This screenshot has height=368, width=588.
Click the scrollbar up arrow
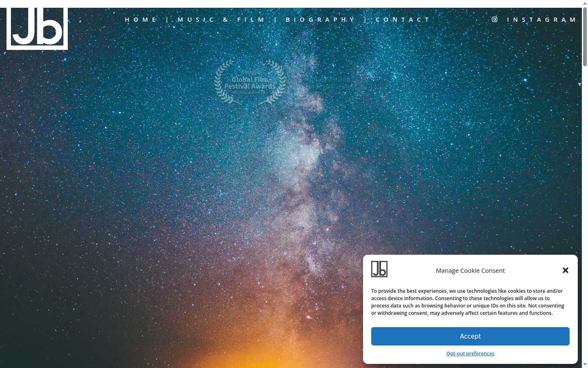point(585,3)
